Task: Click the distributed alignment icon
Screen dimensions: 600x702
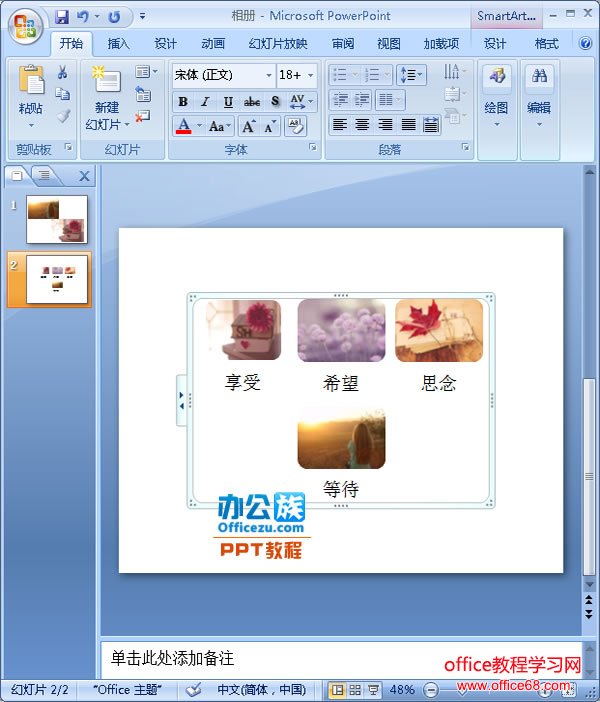Action: tap(431, 124)
